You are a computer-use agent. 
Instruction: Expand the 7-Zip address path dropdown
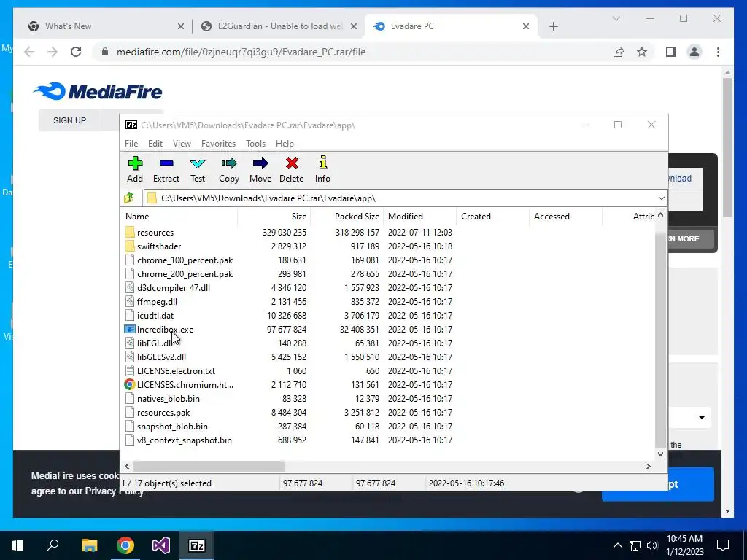(661, 198)
